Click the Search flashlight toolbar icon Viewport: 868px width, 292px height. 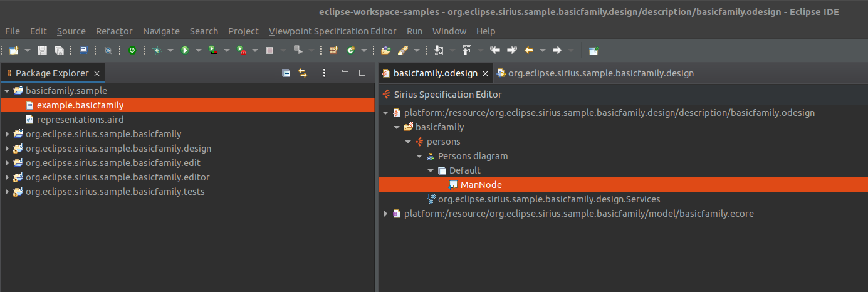click(x=403, y=50)
